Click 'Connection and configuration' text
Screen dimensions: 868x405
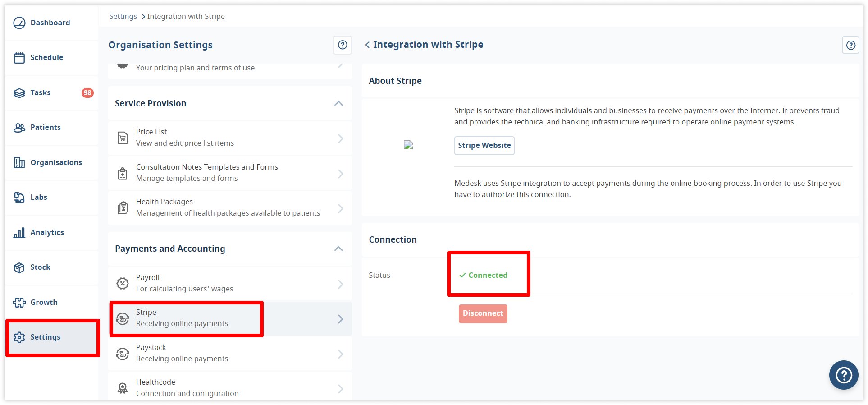coord(187,393)
